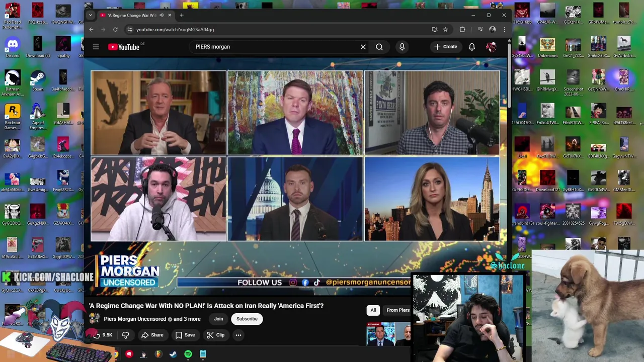Open Steam from the taskbar

pyautogui.click(x=173, y=354)
